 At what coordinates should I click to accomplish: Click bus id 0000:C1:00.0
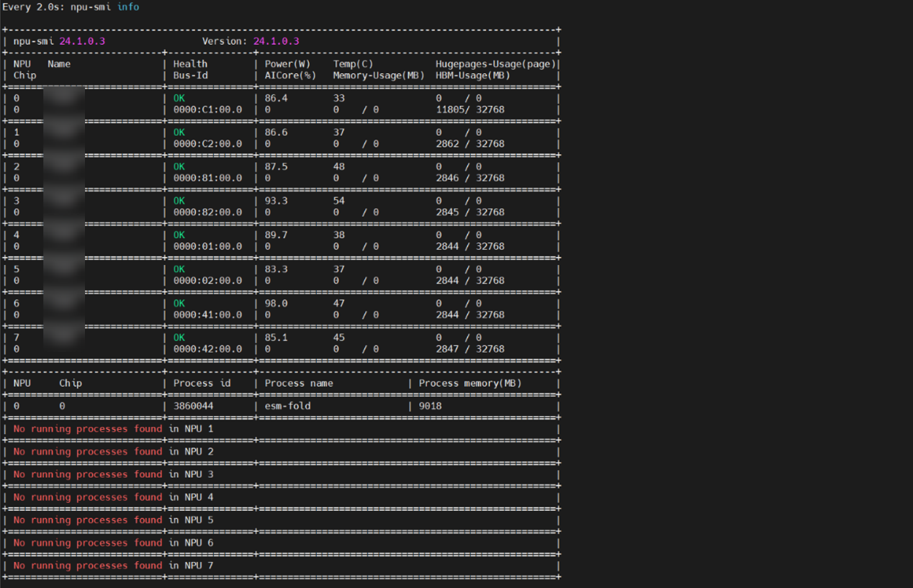click(x=207, y=110)
